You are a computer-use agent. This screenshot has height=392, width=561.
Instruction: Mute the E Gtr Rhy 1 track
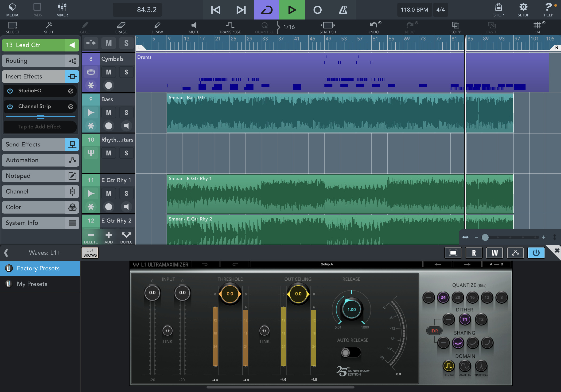[109, 194]
